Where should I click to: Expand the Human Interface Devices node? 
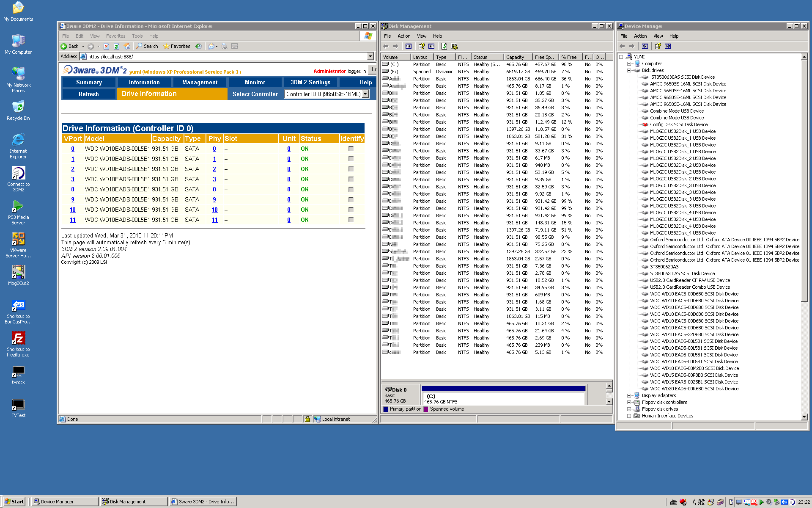tap(629, 416)
